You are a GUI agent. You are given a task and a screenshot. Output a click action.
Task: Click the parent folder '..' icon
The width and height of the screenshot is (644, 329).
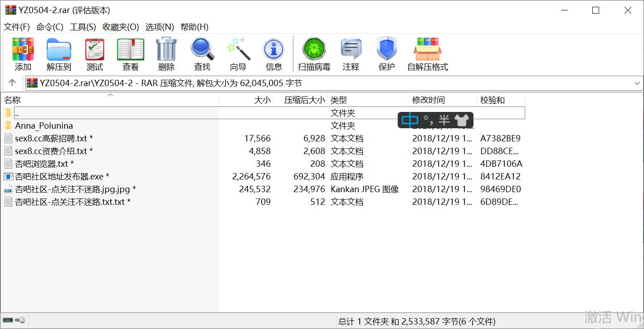point(8,113)
